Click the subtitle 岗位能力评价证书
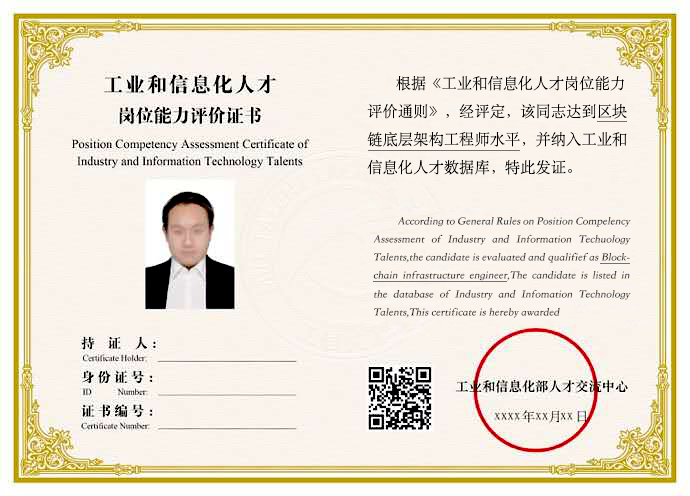The width and height of the screenshot is (690, 496). pyautogui.click(x=190, y=116)
